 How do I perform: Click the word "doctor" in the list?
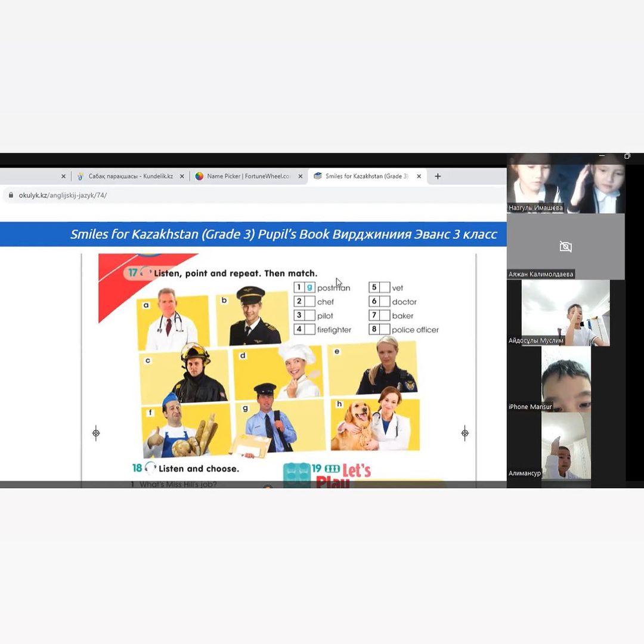tap(404, 302)
